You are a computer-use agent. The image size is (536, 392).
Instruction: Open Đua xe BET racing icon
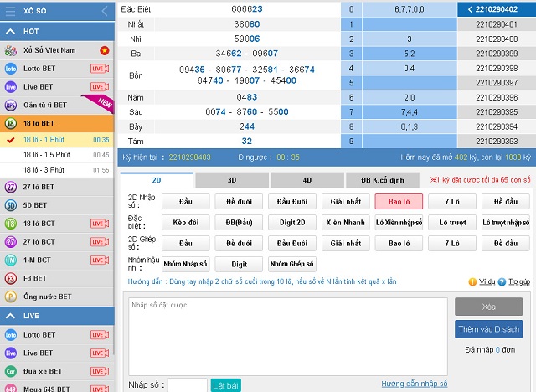click(x=11, y=371)
